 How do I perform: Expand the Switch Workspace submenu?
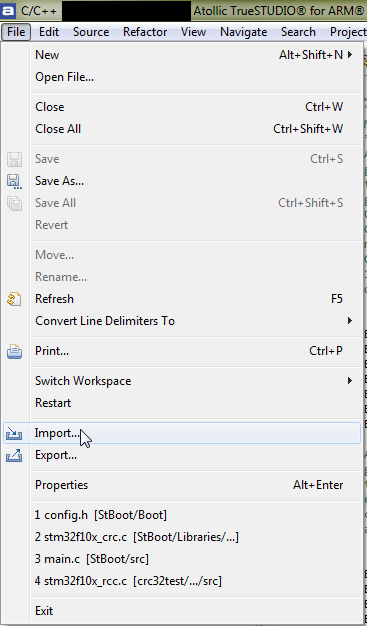point(350,380)
